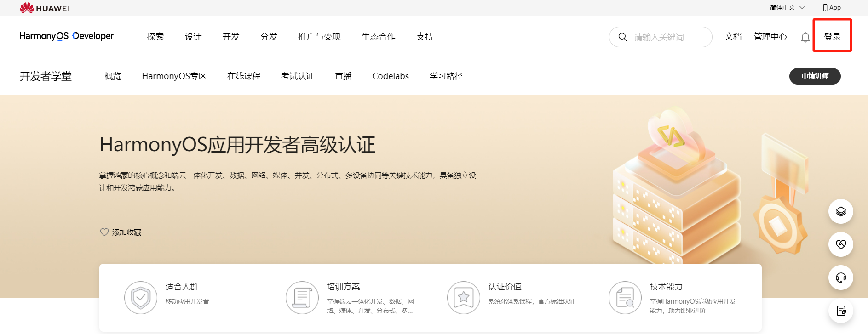Open the floating headset support icon

pos(841,277)
